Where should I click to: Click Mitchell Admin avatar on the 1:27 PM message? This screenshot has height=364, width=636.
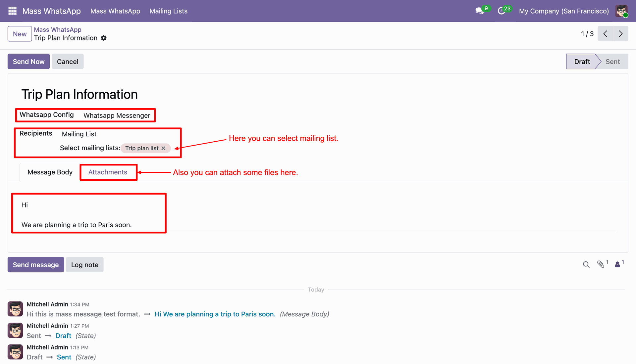point(15,331)
